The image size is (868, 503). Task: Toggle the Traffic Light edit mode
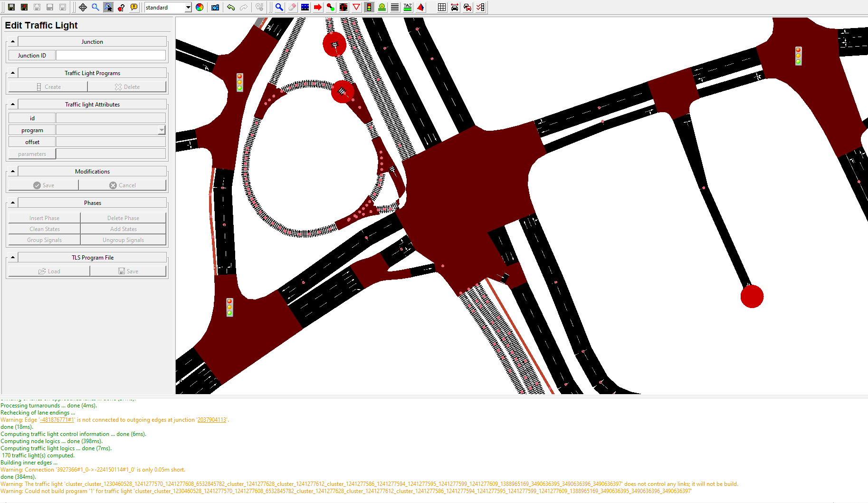(369, 7)
